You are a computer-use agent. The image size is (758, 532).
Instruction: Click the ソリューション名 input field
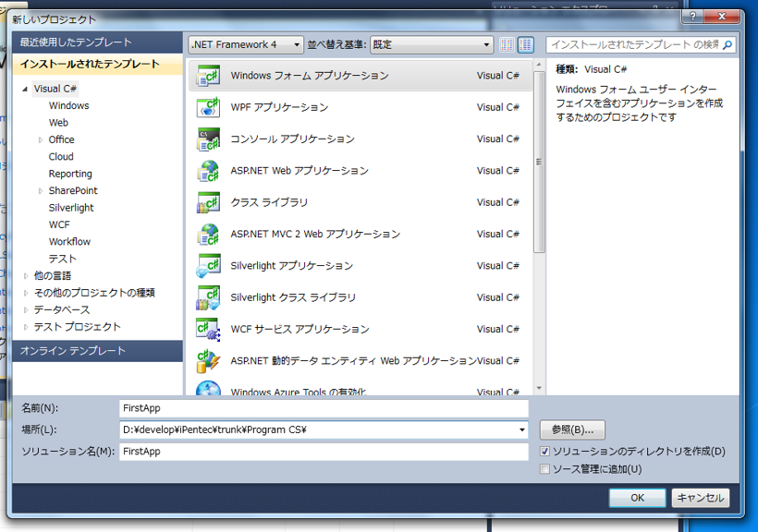(324, 452)
